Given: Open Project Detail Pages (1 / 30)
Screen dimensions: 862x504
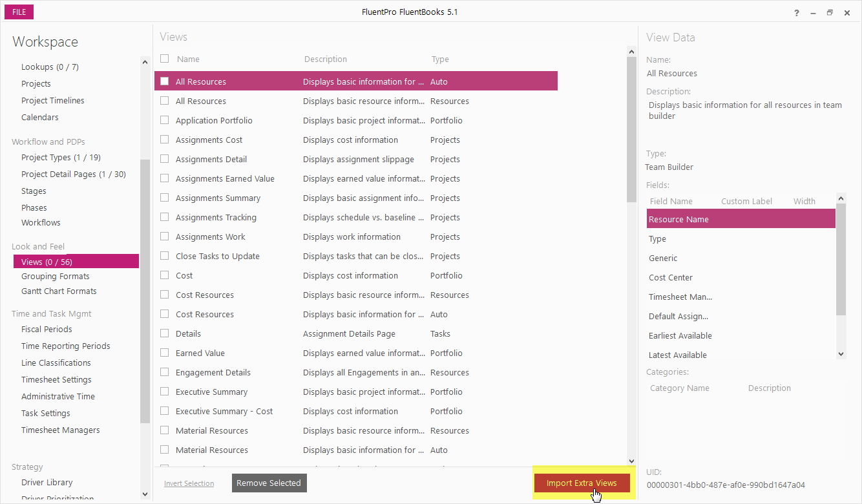Looking at the screenshot, I should coord(74,174).
